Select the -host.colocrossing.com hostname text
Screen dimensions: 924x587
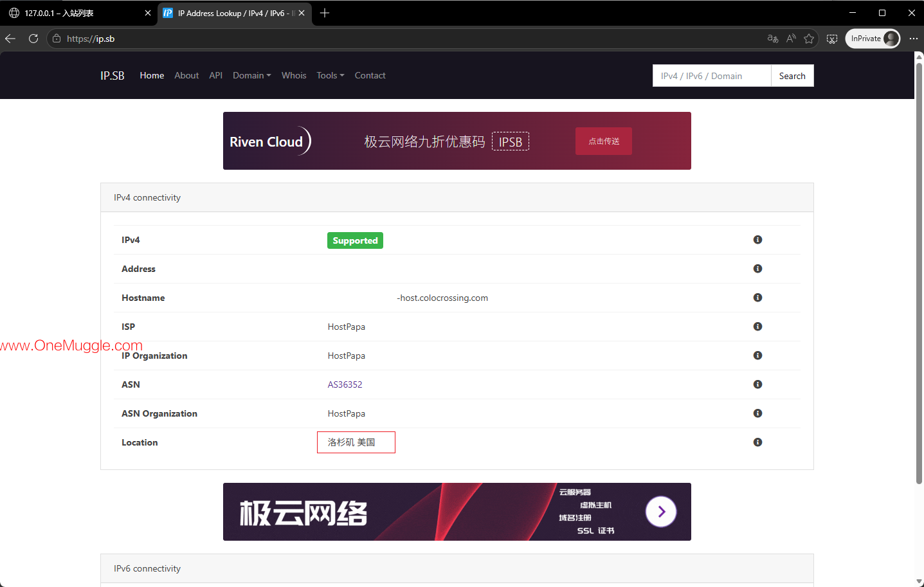click(442, 298)
